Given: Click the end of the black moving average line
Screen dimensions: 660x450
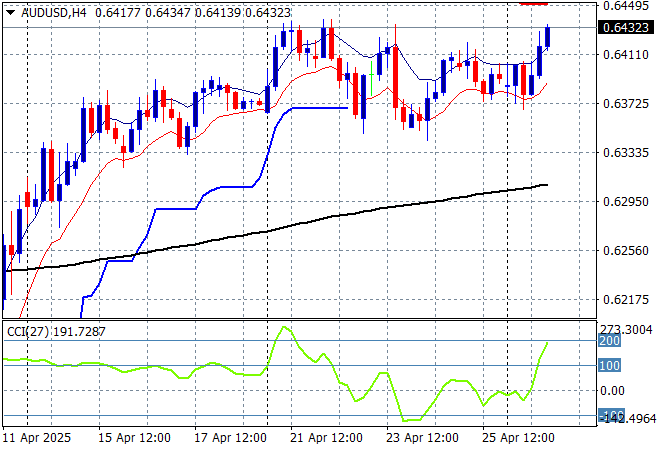Looking at the screenshot, I should coord(546,185).
